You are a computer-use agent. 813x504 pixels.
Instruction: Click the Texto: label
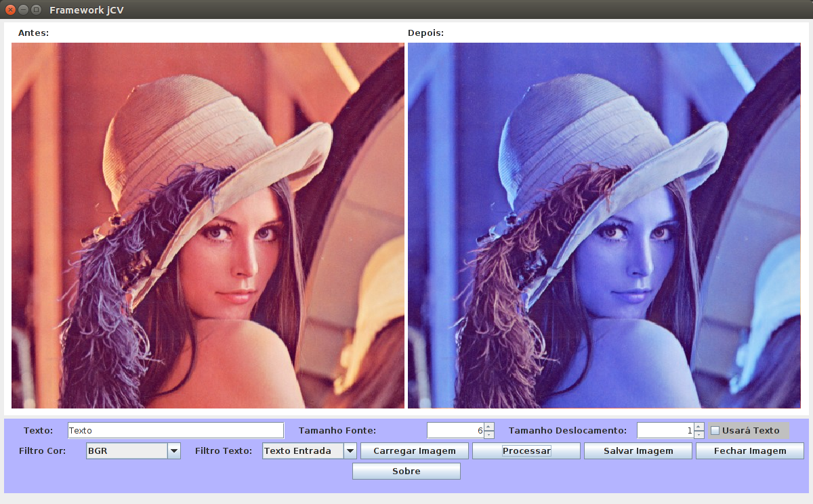coord(38,430)
